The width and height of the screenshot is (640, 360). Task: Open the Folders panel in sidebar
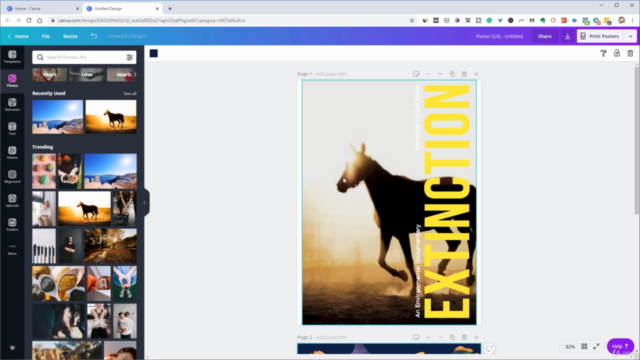pos(12,224)
